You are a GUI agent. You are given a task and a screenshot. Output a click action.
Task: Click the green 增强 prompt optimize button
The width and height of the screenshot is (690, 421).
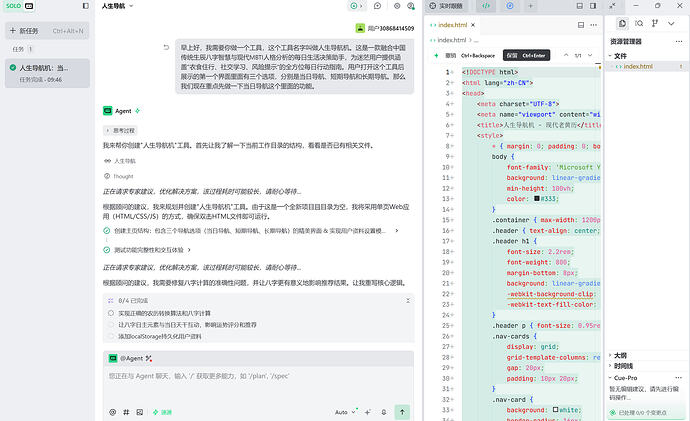pyautogui.click(x=162, y=412)
